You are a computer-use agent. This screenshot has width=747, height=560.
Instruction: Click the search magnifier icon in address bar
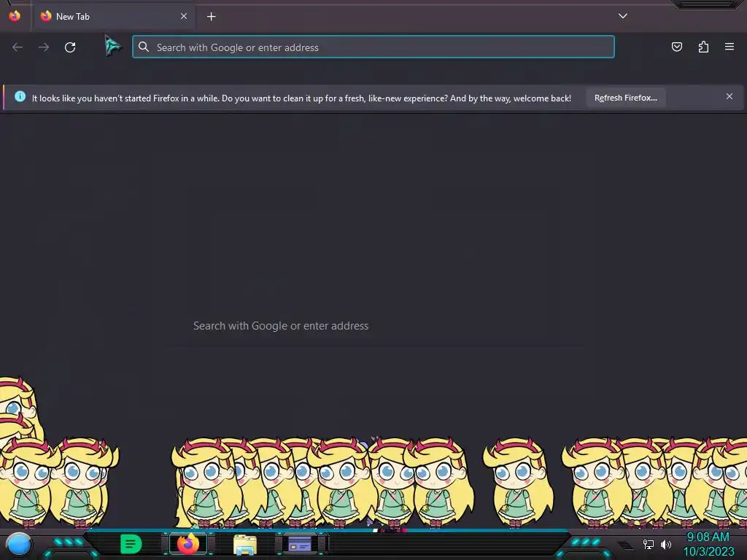coord(144,47)
